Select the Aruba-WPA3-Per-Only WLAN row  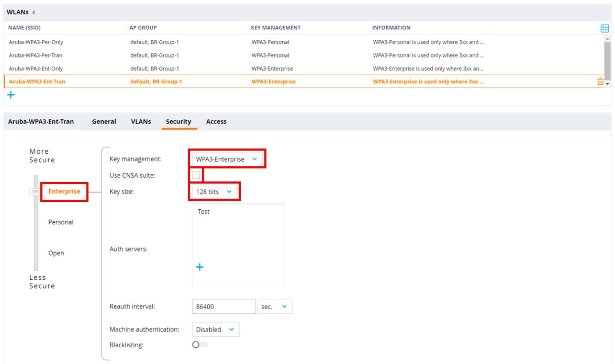coord(304,42)
